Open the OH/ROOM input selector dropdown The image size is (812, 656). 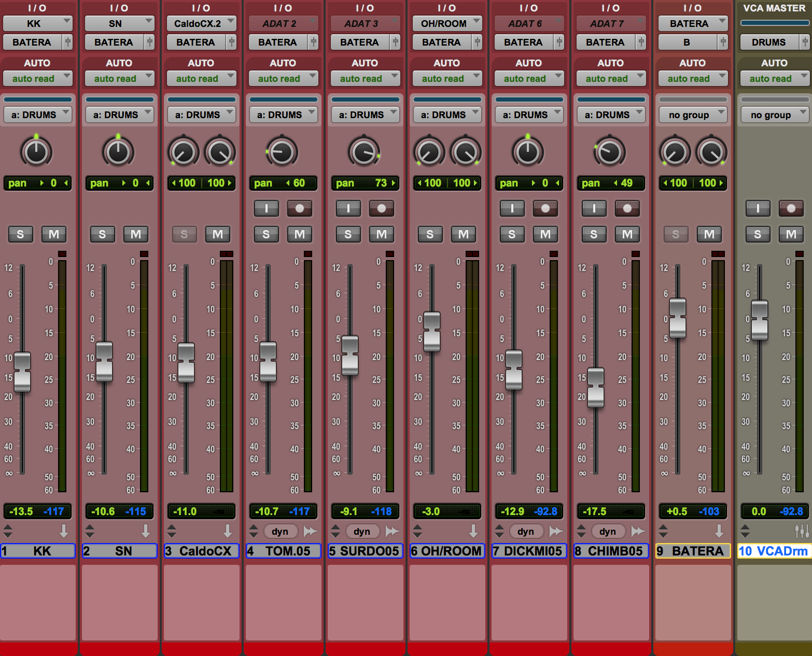[x=447, y=23]
